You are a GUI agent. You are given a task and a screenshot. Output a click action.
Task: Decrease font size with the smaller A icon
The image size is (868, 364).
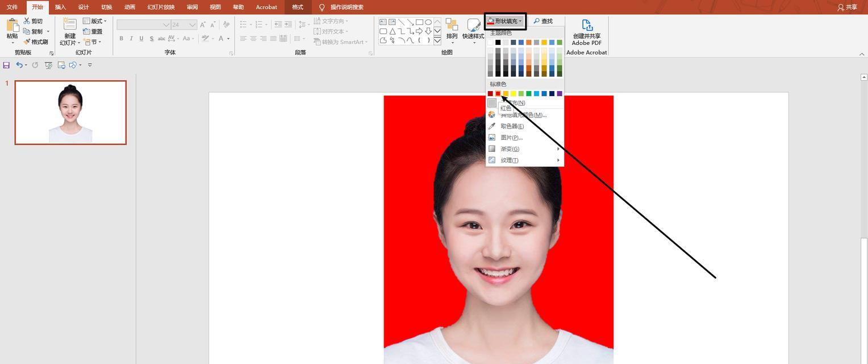213,24
